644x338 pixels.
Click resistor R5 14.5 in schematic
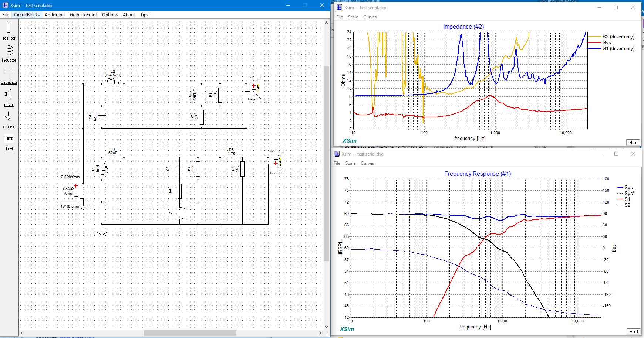coord(242,169)
